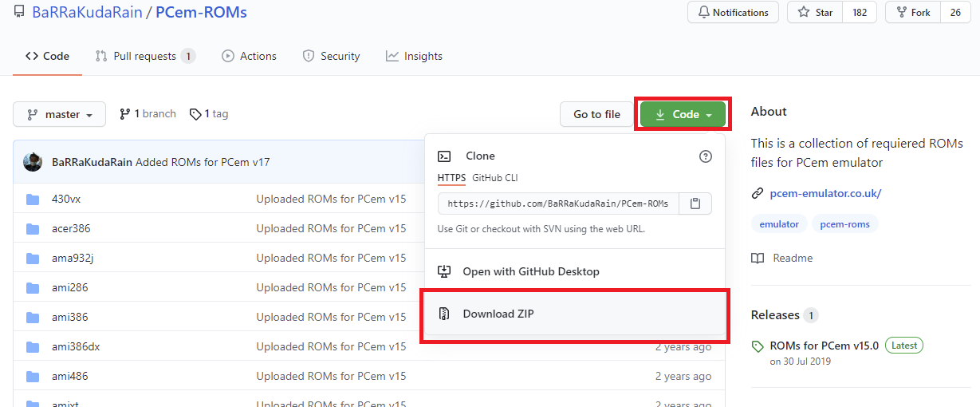Click the repository book icon
The height and width of the screenshot is (407, 980).
coord(19,12)
